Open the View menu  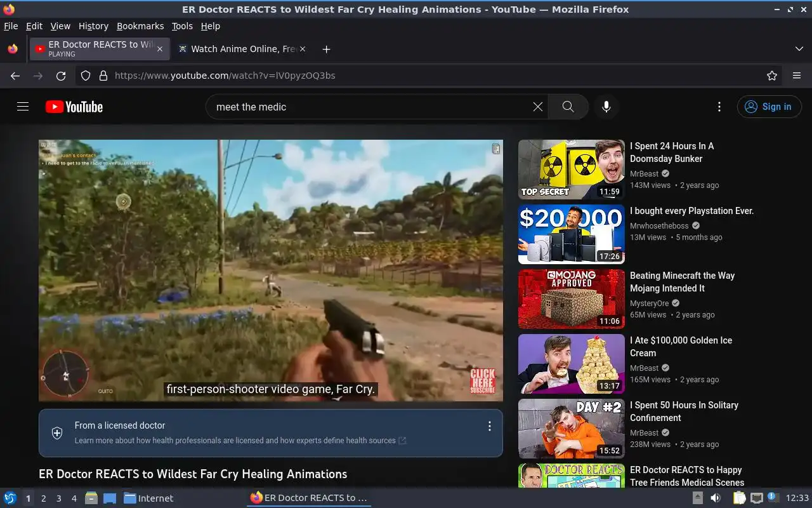[60, 26]
